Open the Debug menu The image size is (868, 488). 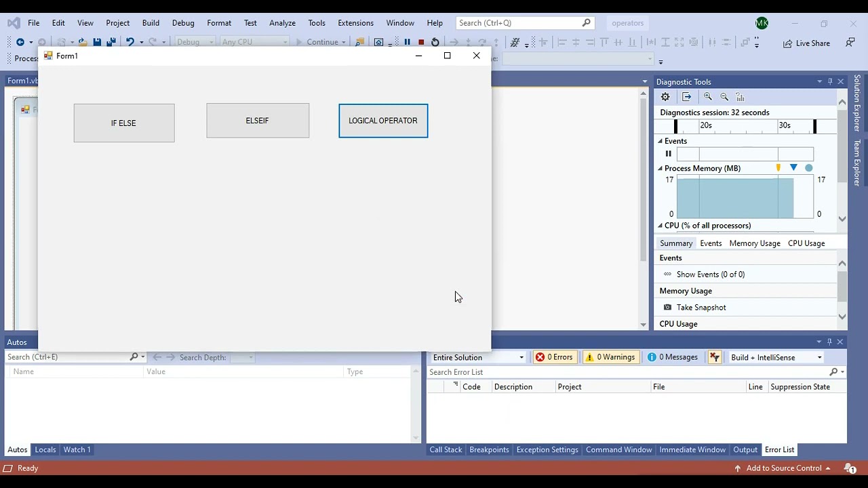183,23
